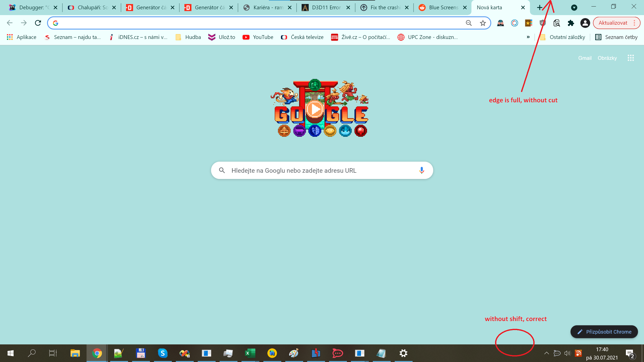Open the Aplikace bookmark

[x=21, y=37]
